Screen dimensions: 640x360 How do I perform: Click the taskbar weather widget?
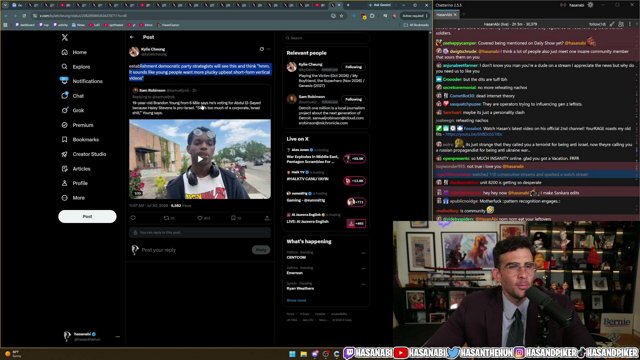coord(12,353)
